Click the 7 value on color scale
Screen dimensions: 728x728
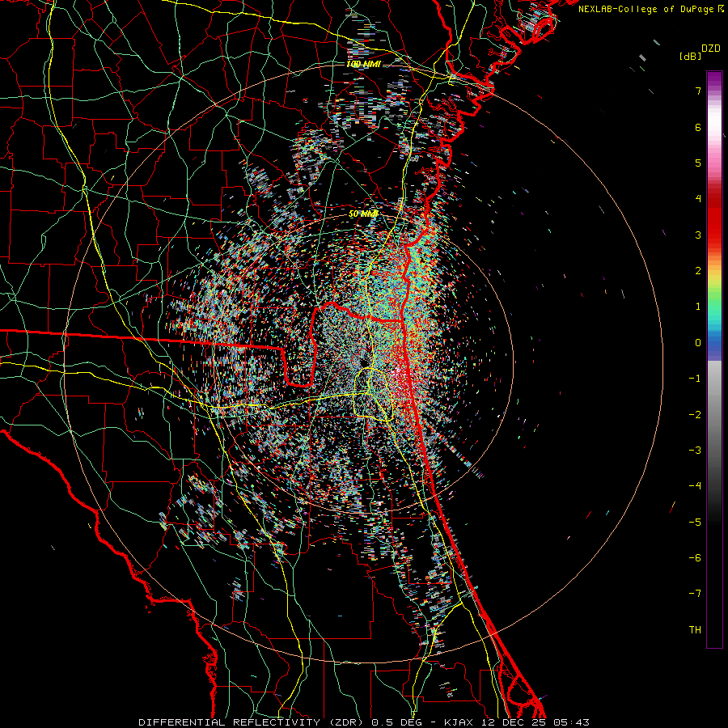698,91
